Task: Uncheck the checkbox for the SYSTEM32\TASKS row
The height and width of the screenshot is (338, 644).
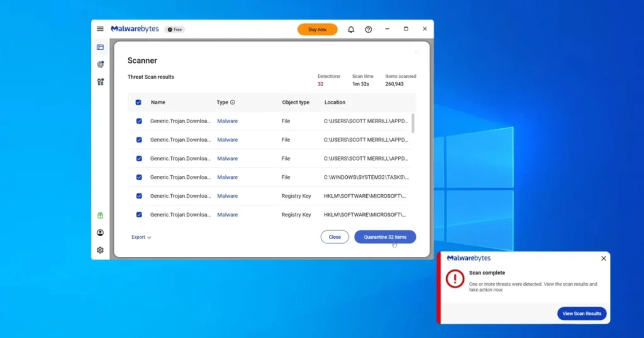Action: (x=139, y=177)
